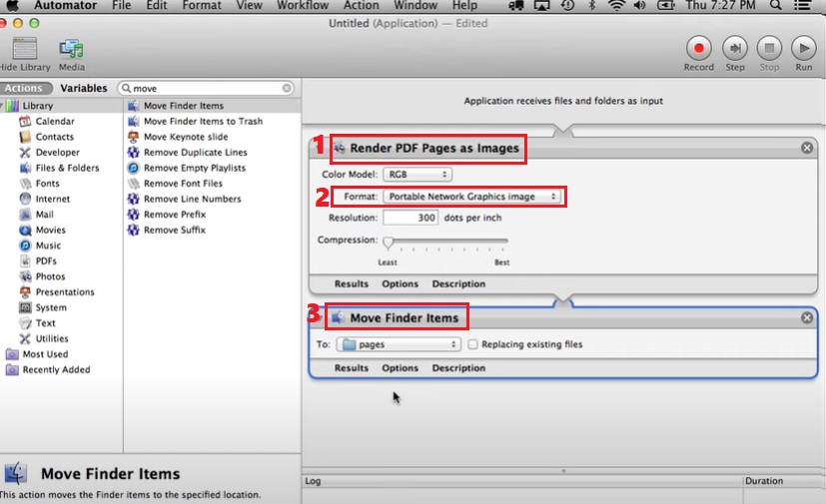Enable Replacing existing files checkbox
826x504 pixels.
[x=472, y=344]
